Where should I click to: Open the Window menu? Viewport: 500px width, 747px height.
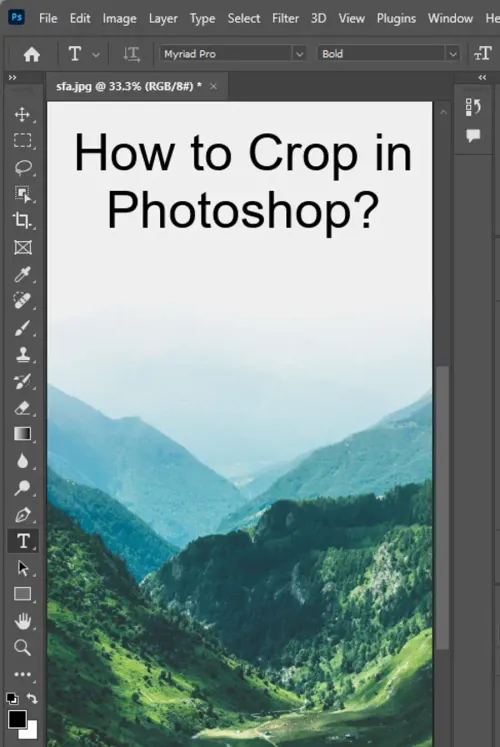tap(450, 19)
